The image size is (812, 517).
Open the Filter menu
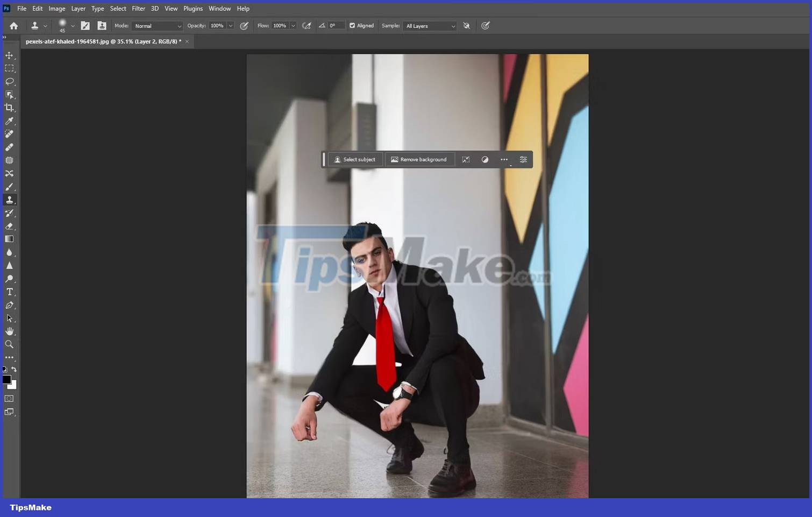tap(138, 8)
